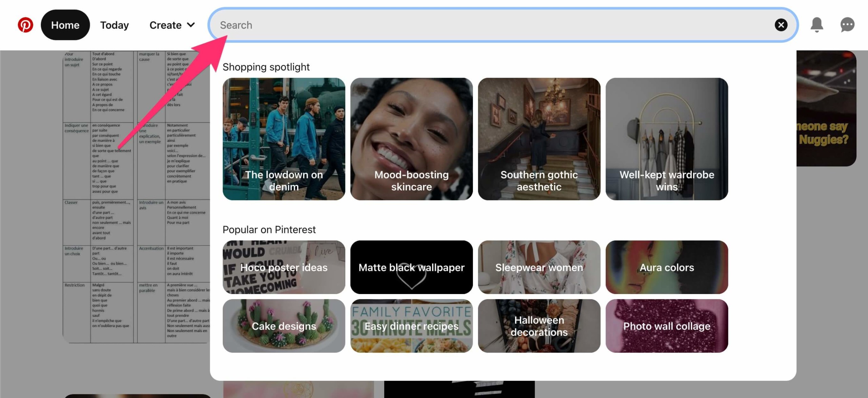Switch to the Today tab

click(x=114, y=25)
